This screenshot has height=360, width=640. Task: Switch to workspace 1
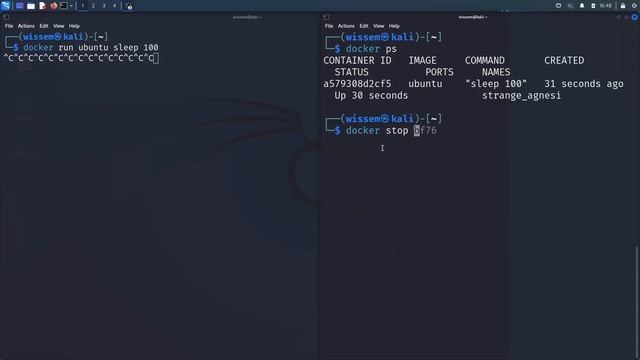pyautogui.click(x=82, y=6)
